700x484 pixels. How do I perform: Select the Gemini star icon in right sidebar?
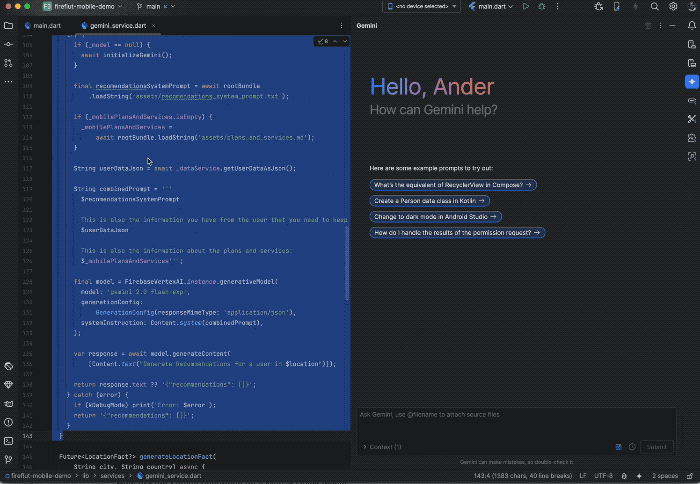(x=692, y=82)
